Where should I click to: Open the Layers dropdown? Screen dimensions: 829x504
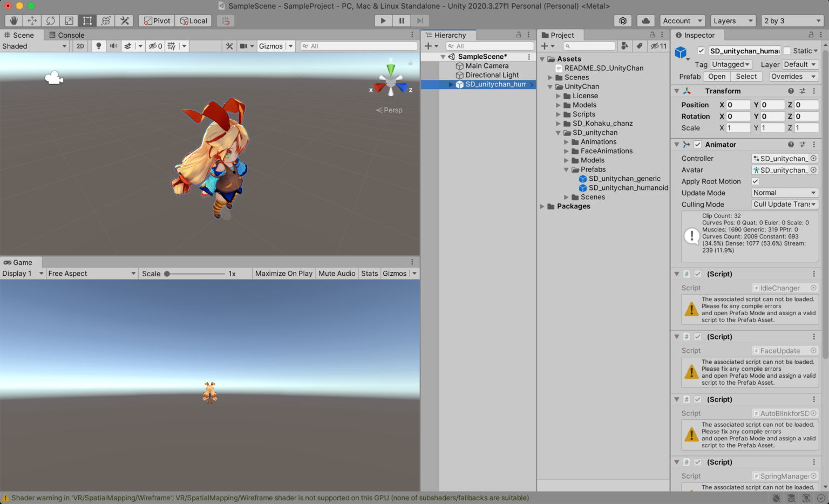[x=732, y=21]
